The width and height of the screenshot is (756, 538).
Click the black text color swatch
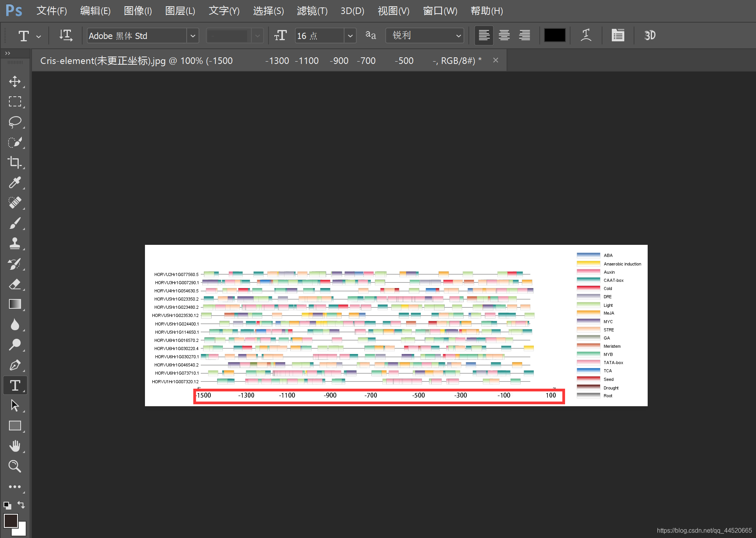point(555,35)
